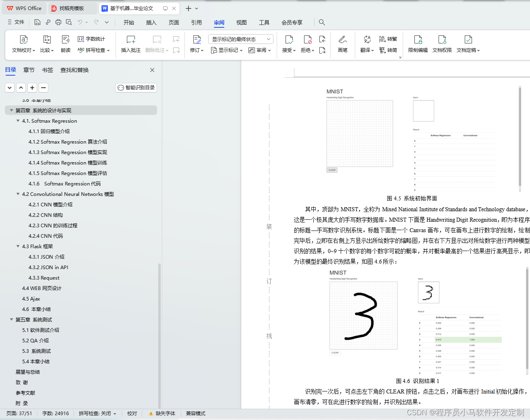Image resolution: width=530 pixels, height=420 pixels.
Task: Click the redo arrow icon
Action: pos(96,22)
